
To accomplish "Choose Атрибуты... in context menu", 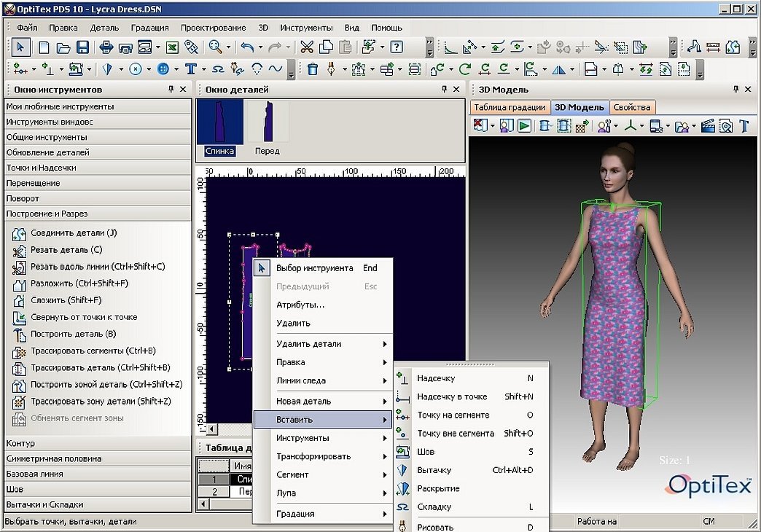I will (323, 305).
